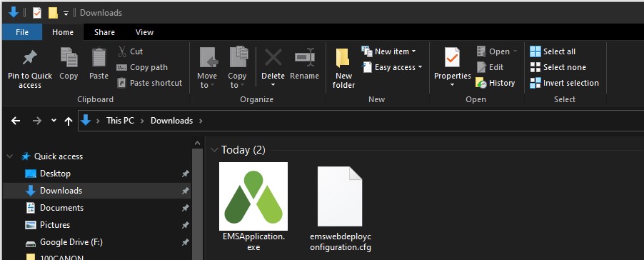Viewport: 644px width, 260px height.
Task: Click the Back navigation arrow
Action: tap(16, 121)
